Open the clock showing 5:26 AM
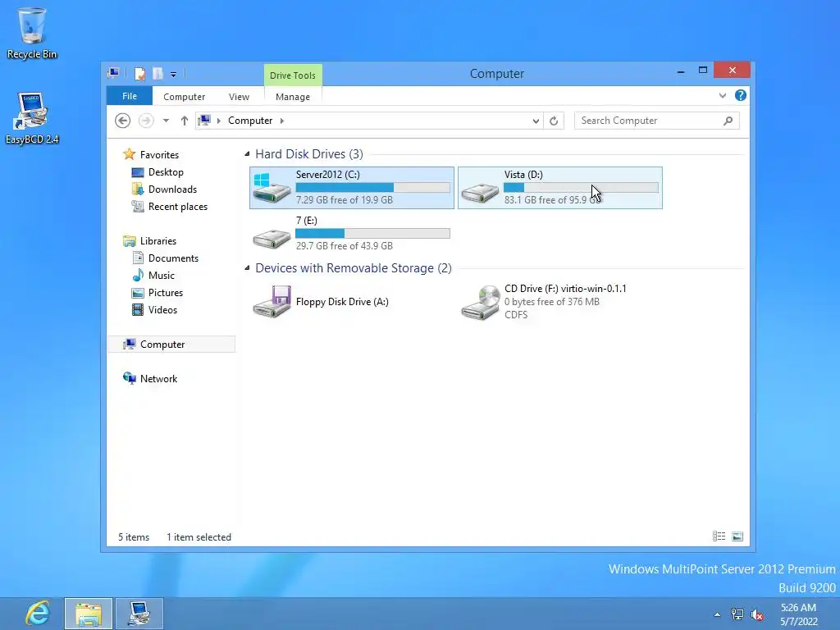Viewport: 840px width, 630px height. point(799,614)
